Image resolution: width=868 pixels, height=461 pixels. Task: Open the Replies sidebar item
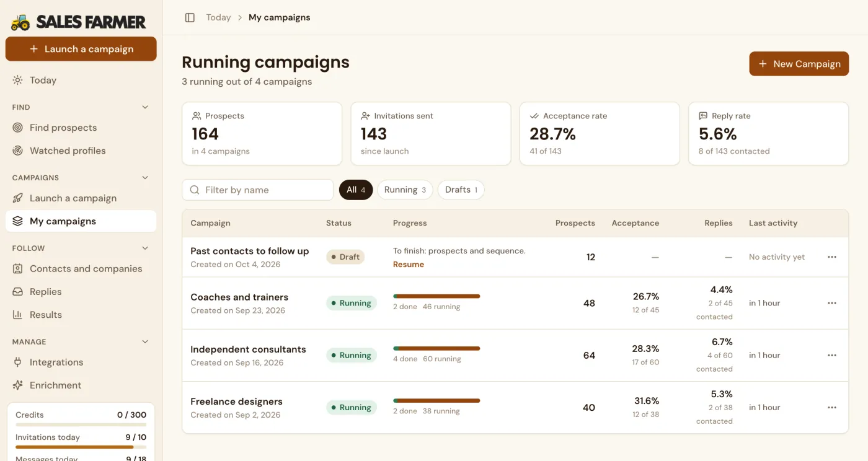tap(81, 292)
